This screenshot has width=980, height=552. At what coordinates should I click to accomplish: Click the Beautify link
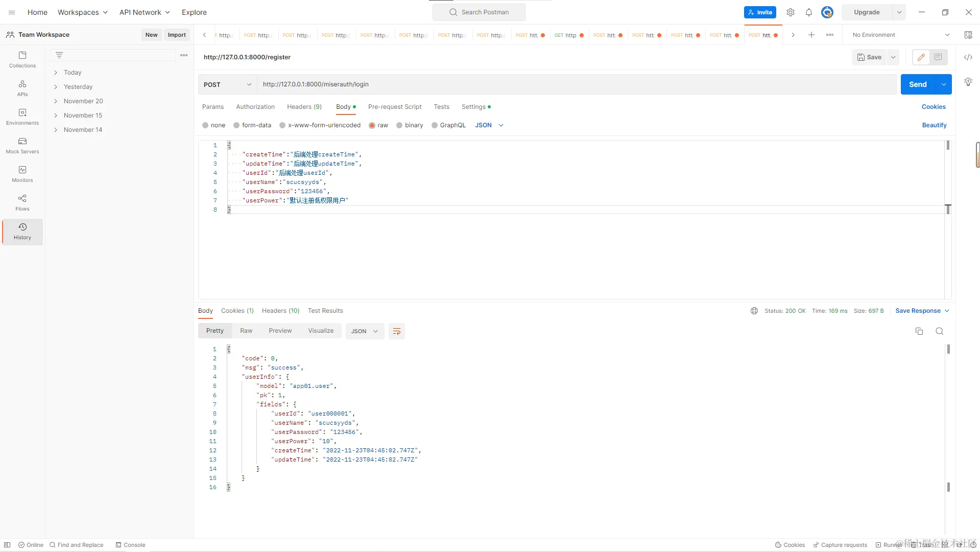coord(934,125)
